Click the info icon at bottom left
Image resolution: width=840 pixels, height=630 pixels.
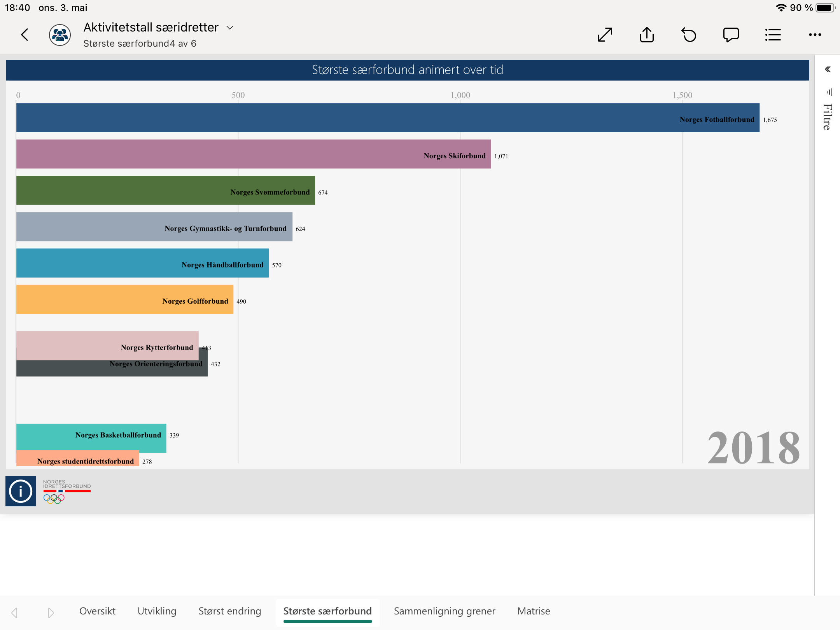click(21, 491)
